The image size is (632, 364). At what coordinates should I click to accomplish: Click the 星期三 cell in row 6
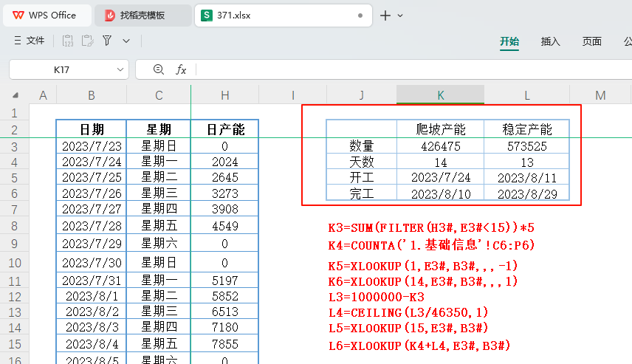tap(159, 193)
